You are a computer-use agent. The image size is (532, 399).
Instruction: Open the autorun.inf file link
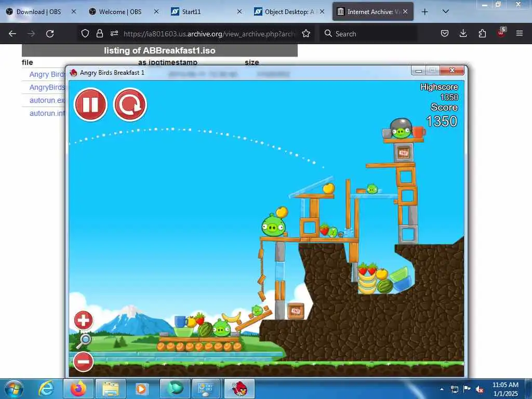[47, 113]
